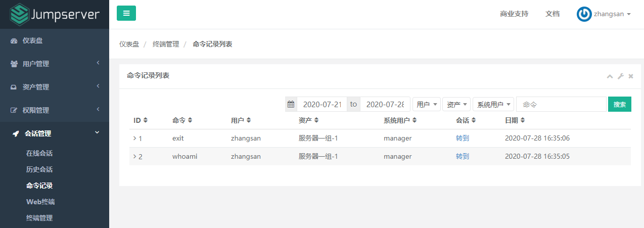Click the start date field 2020-07-21
Screen dimensions: 644x228
coord(321,104)
